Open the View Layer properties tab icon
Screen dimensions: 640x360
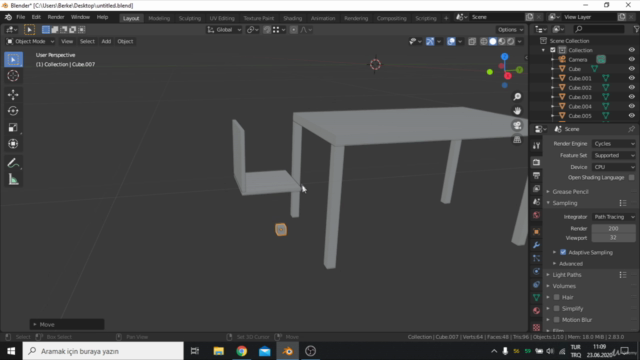click(536, 189)
